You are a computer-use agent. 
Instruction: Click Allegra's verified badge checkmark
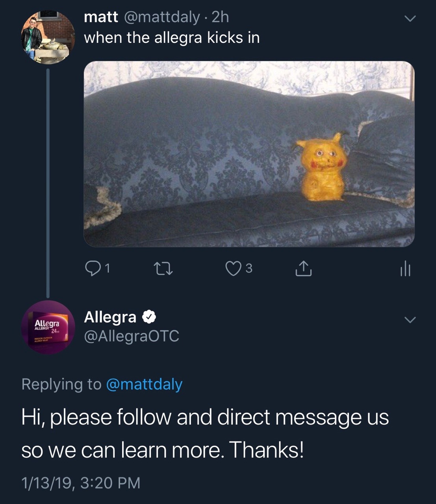pyautogui.click(x=149, y=317)
